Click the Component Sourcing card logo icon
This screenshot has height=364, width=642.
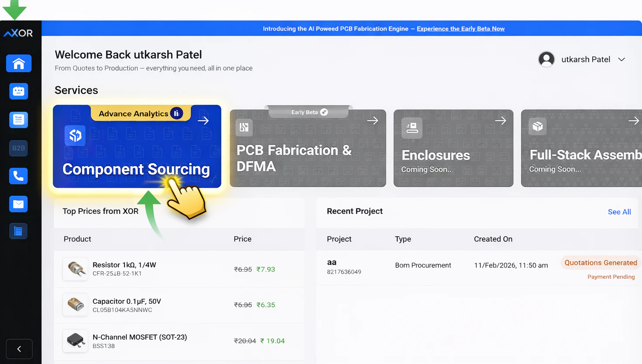click(75, 135)
